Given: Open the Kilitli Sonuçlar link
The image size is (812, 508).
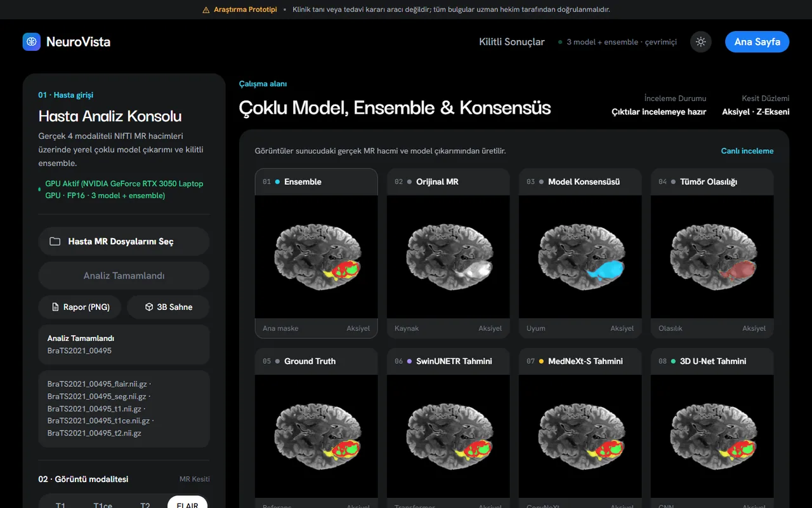Looking at the screenshot, I should click(x=512, y=42).
